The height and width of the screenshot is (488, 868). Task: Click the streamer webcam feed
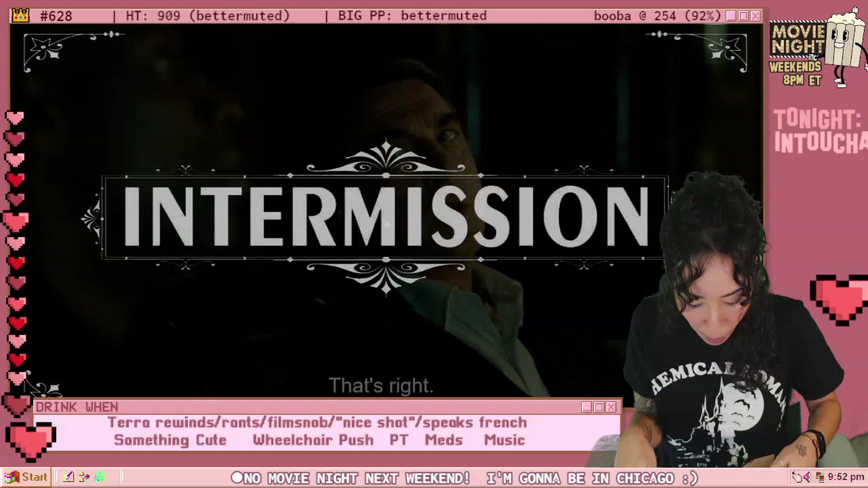pos(723,321)
